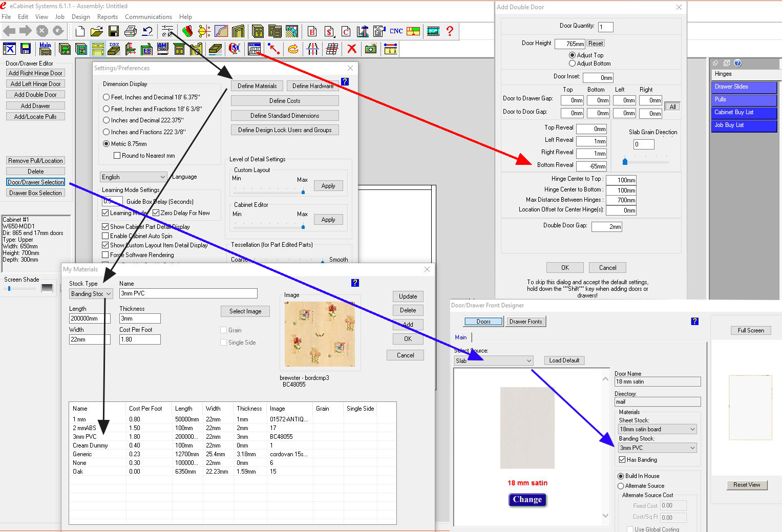Click the Define Hardware button
This screenshot has width=782, height=532.
click(x=313, y=86)
